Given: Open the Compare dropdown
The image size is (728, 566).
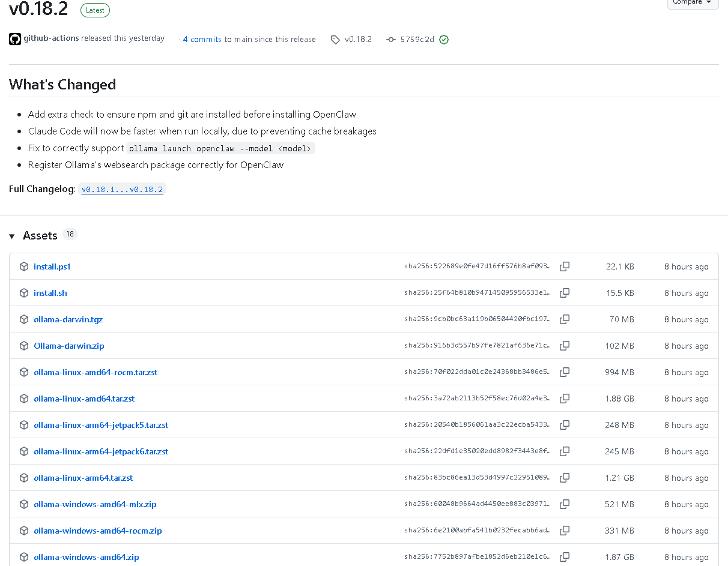Looking at the screenshot, I should pos(693,2).
